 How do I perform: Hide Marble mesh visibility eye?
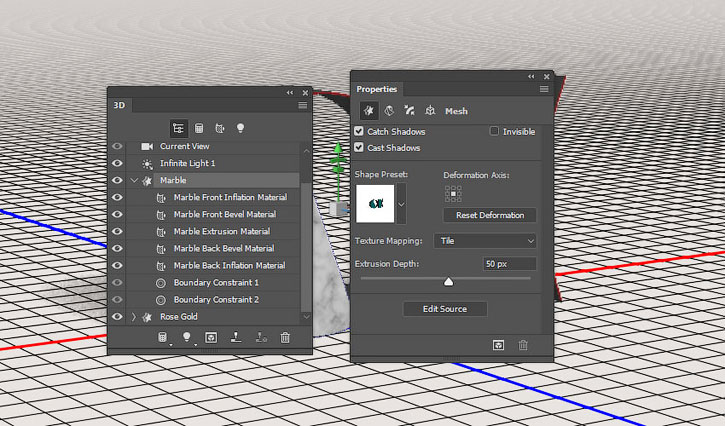pyautogui.click(x=117, y=180)
